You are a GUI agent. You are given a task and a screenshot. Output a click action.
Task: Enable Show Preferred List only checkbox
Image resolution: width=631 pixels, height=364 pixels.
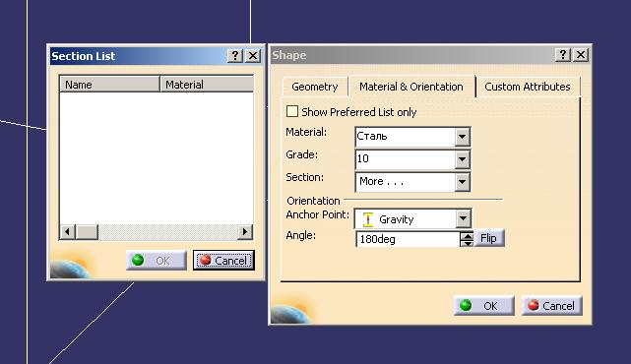point(292,111)
